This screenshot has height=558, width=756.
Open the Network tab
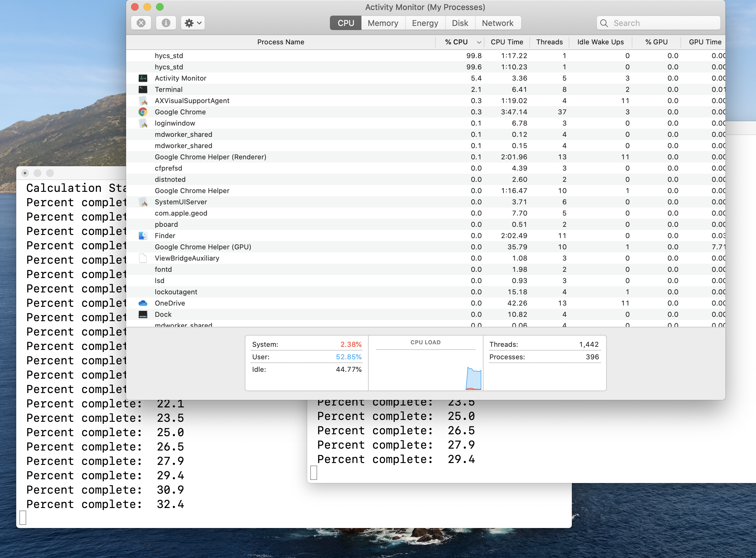tap(498, 23)
